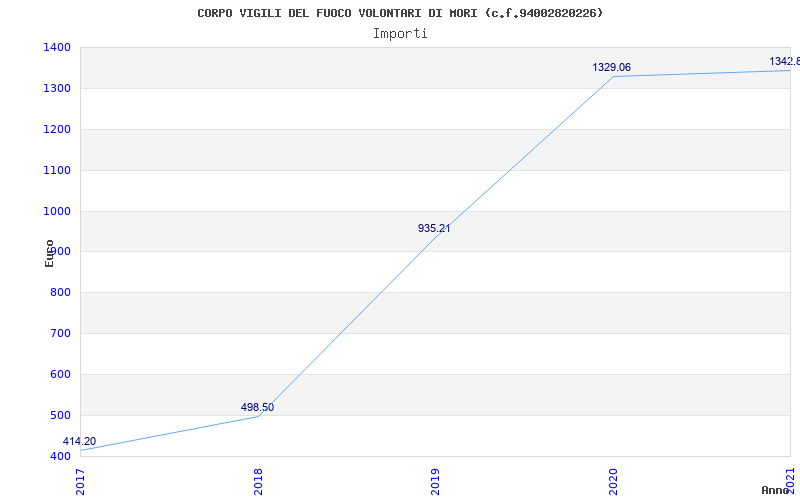Click the 500 y-axis tick label
Image resolution: width=800 pixels, height=500 pixels.
[60, 415]
